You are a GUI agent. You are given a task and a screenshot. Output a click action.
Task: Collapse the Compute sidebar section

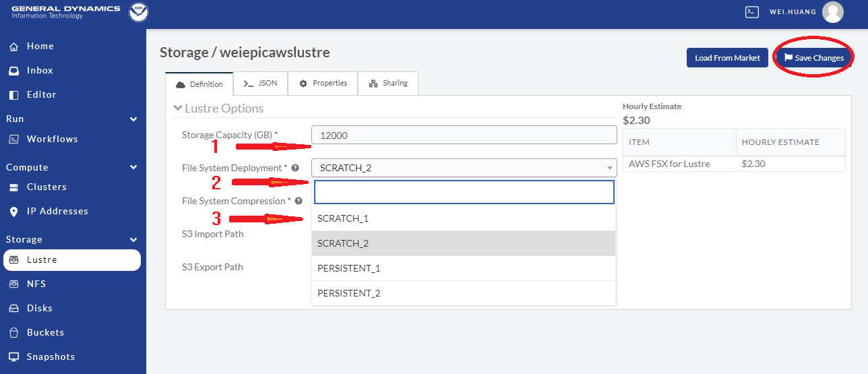(133, 167)
